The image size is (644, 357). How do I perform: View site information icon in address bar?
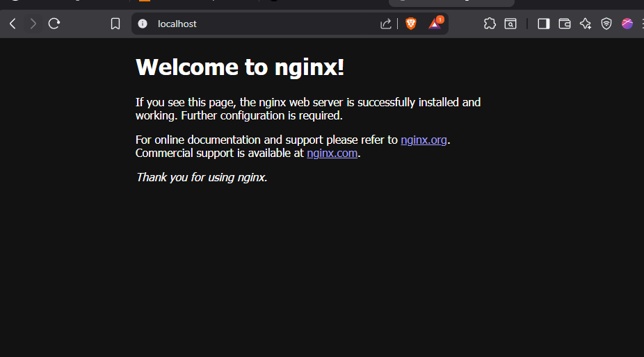click(x=143, y=24)
